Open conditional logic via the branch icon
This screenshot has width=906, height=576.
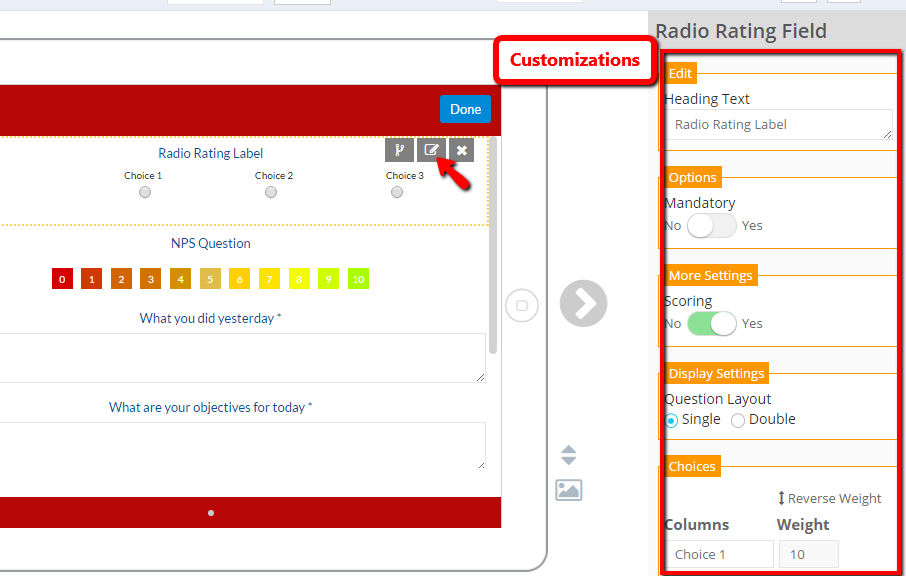(x=399, y=150)
